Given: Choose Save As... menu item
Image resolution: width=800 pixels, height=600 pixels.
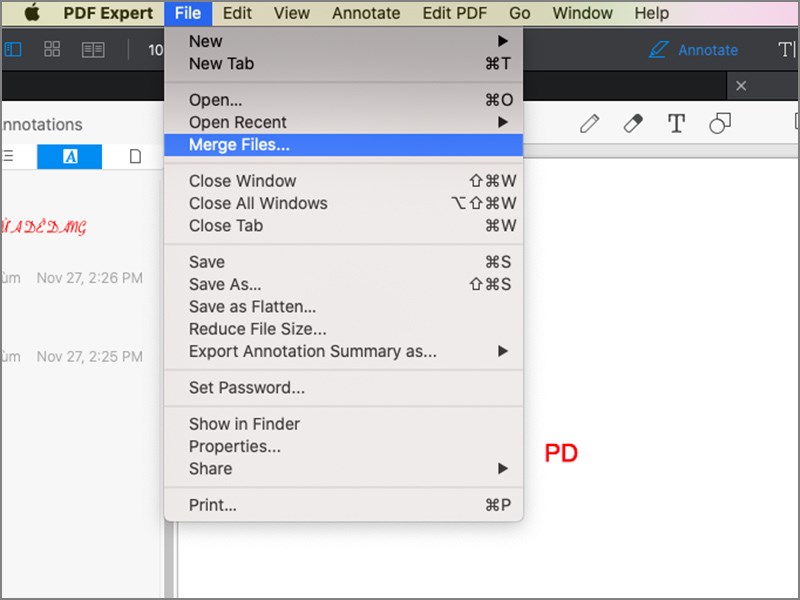Looking at the screenshot, I should [343, 284].
